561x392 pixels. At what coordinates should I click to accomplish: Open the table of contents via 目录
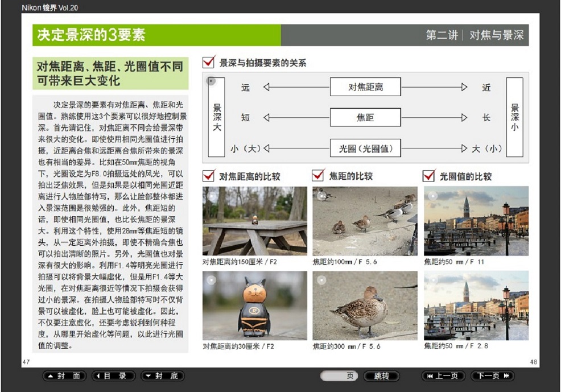point(114,376)
